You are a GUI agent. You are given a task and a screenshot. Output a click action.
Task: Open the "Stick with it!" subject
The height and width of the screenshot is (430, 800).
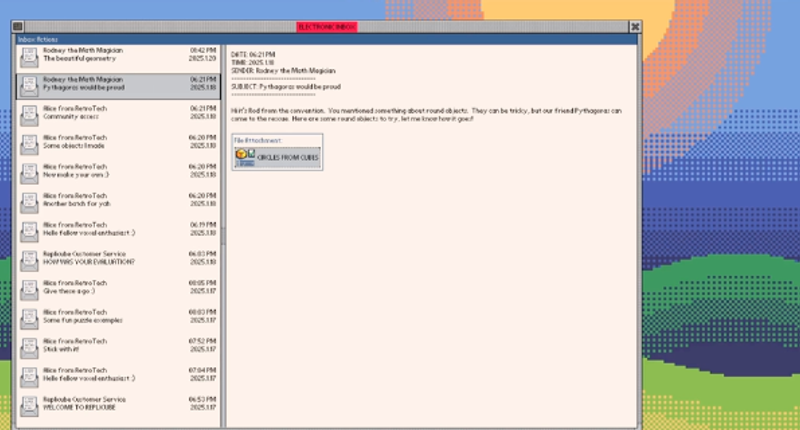click(x=61, y=349)
